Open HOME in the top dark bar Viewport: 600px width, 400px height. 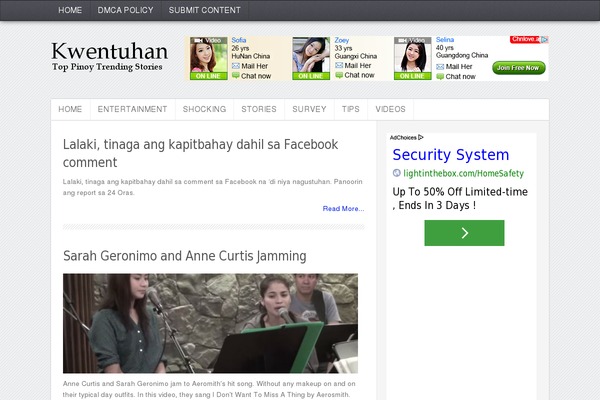pos(70,10)
